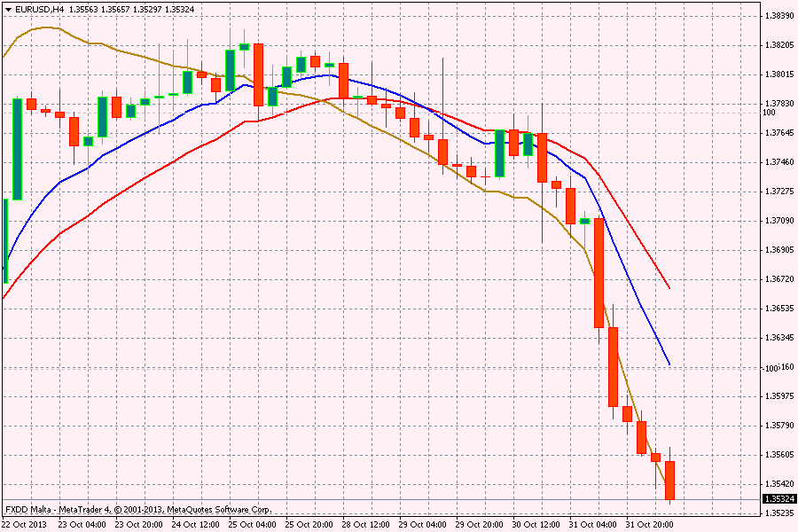This screenshot has width=798, height=532.
Task: Click the 22 Oct 2013 date label
Action: 22,524
